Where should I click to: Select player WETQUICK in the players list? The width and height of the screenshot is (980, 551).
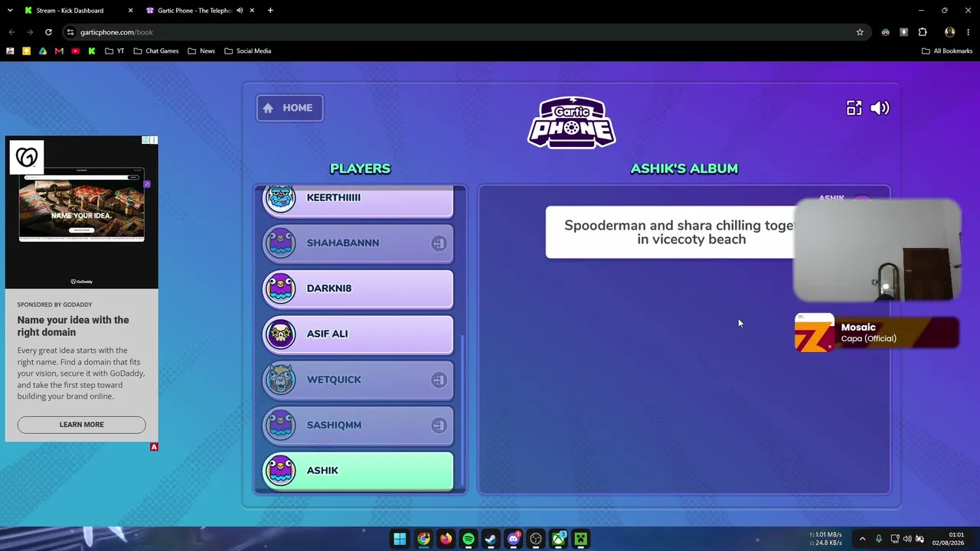tap(358, 380)
